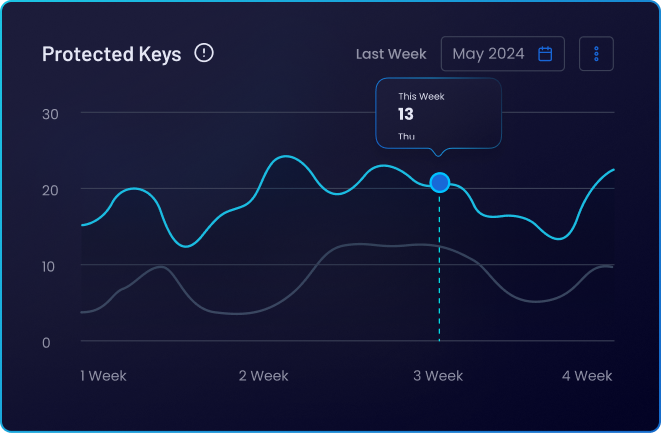
Task: Select the 4 Week axis label
Action: (586, 376)
